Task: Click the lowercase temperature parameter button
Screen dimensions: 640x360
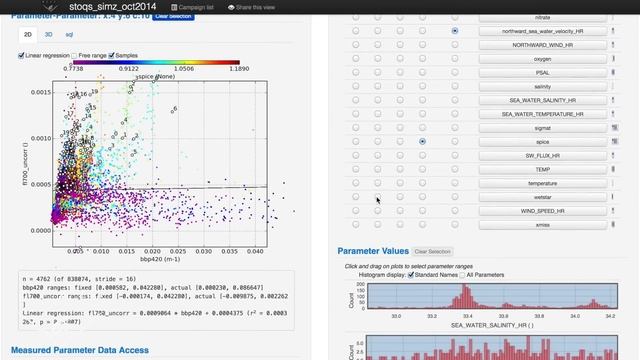Action: (x=542, y=183)
